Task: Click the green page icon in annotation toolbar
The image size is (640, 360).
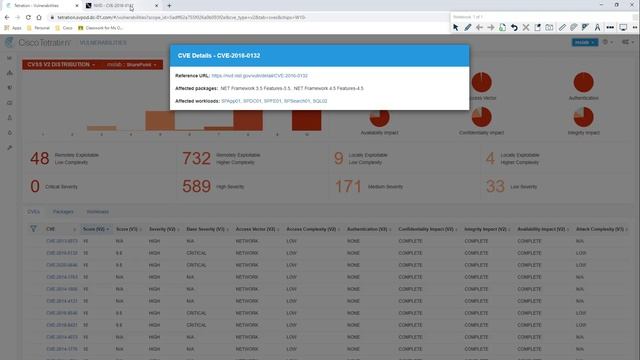Action: pyautogui.click(x=502, y=27)
